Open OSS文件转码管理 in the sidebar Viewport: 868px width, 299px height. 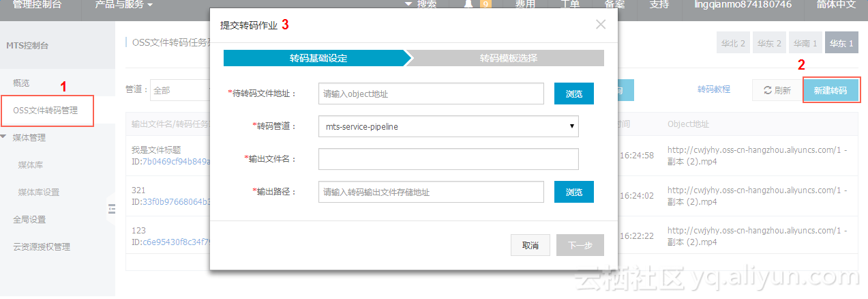pos(46,111)
